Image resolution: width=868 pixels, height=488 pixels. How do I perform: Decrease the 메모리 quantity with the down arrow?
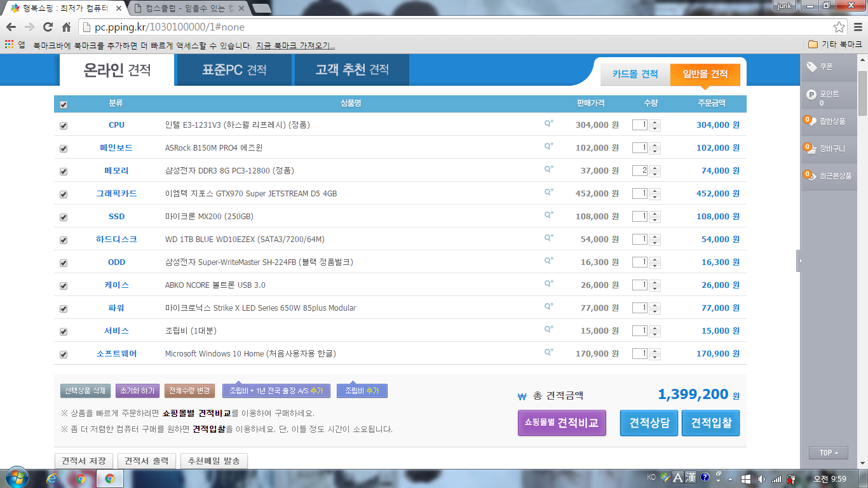(x=655, y=173)
